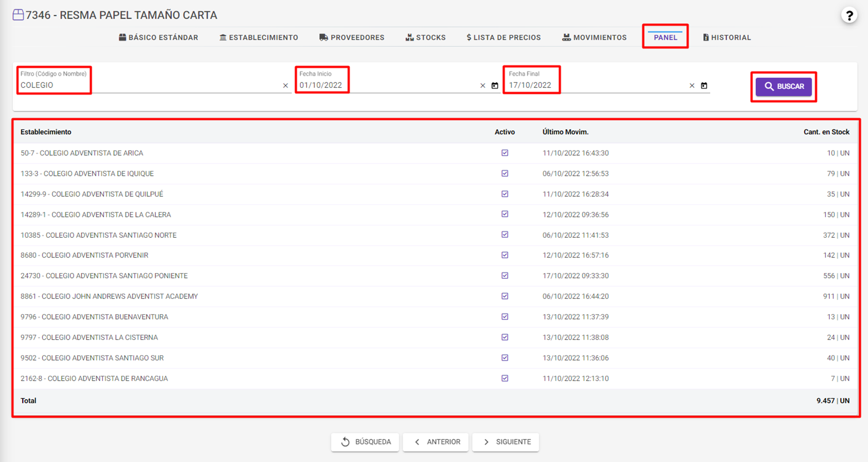
Task: Select row 9502 - Colegio Adventista Santiago Sur
Action: pos(435,358)
